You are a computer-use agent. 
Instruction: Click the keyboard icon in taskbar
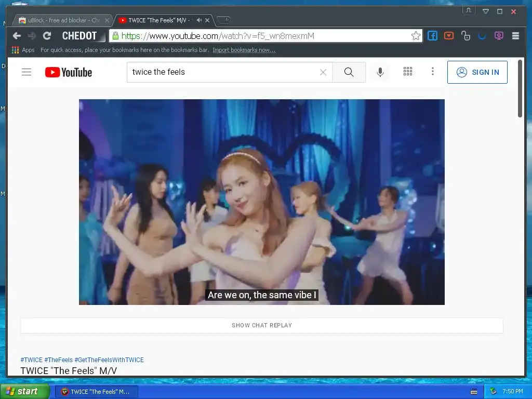474,392
